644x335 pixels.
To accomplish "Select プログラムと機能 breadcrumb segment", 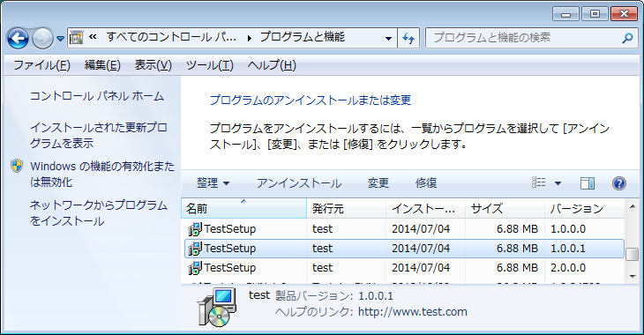I will [303, 37].
